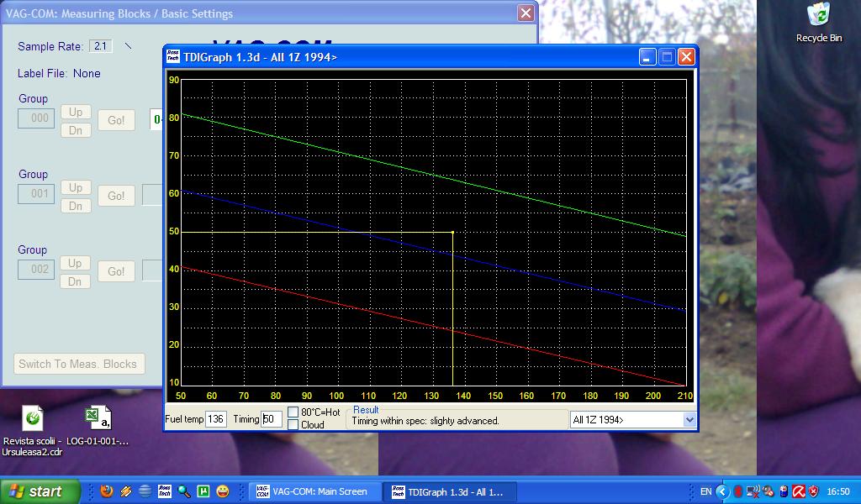
Task: Click the yellow timing marker point on graph
Action: [452, 233]
